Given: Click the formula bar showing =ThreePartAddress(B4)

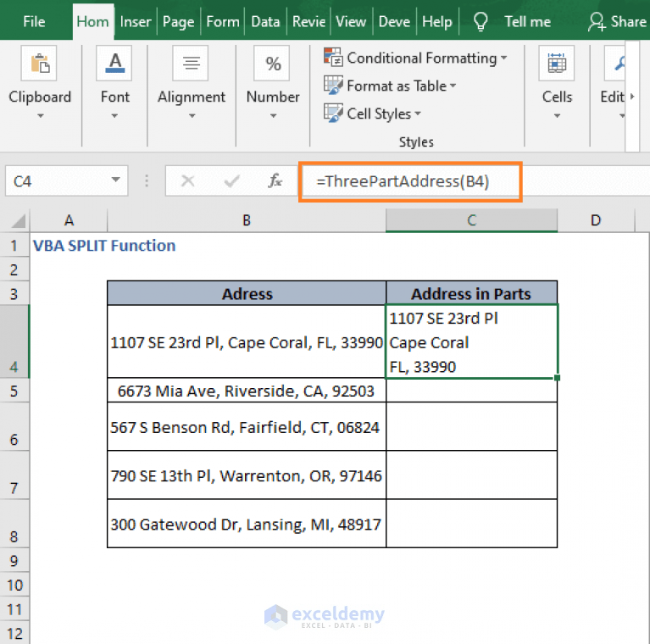Looking at the screenshot, I should pyautogui.click(x=410, y=181).
